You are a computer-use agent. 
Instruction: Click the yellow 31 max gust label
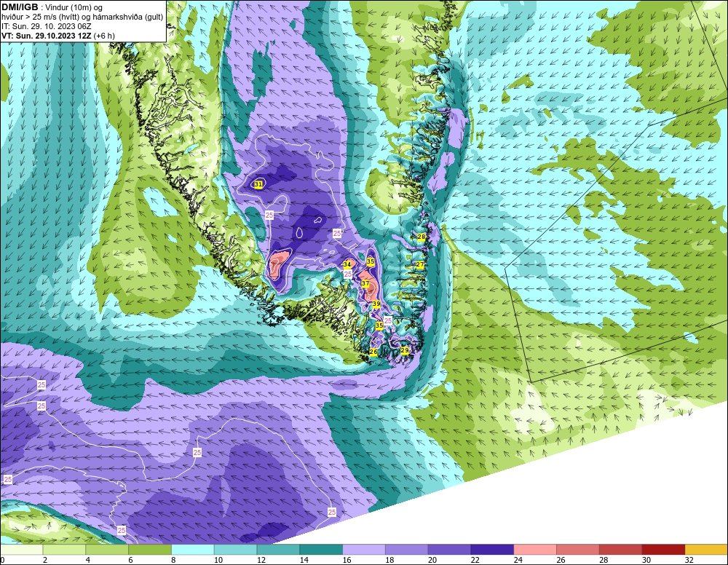[x=258, y=184]
